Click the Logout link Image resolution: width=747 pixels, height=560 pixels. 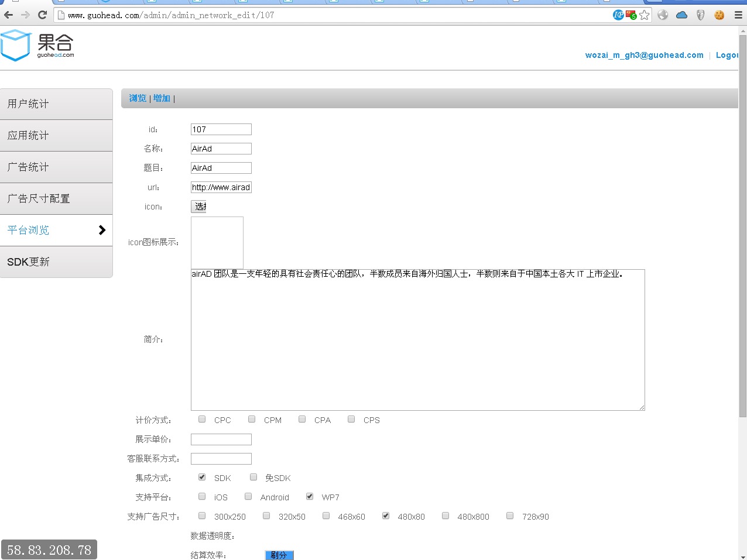[x=727, y=55]
